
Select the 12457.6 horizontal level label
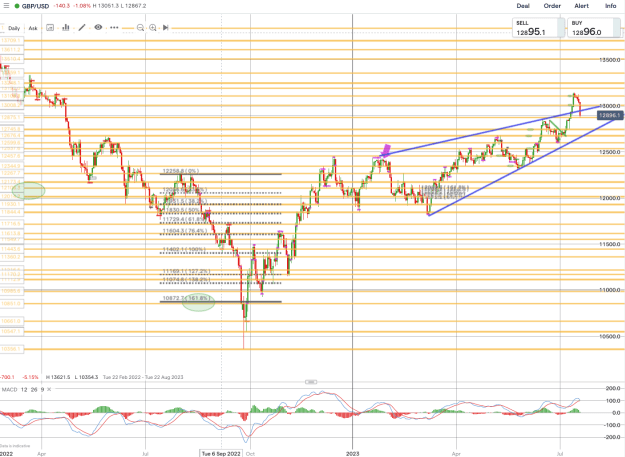tap(11, 156)
